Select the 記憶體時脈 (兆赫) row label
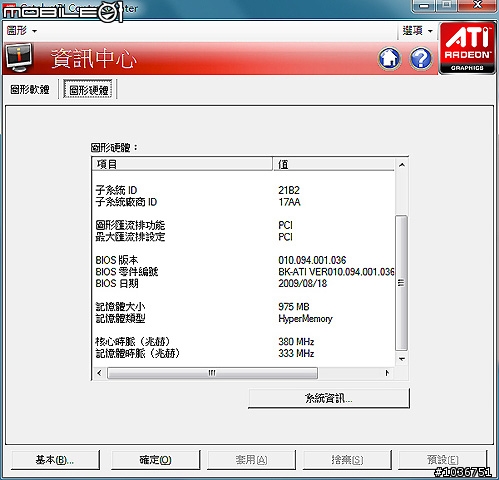Viewport: 499px width, 480px height. click(x=137, y=353)
